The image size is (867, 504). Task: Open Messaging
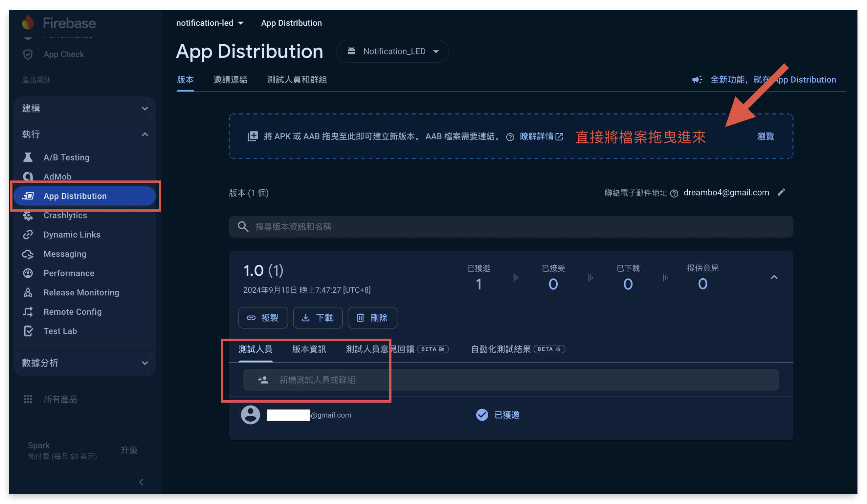click(x=65, y=254)
